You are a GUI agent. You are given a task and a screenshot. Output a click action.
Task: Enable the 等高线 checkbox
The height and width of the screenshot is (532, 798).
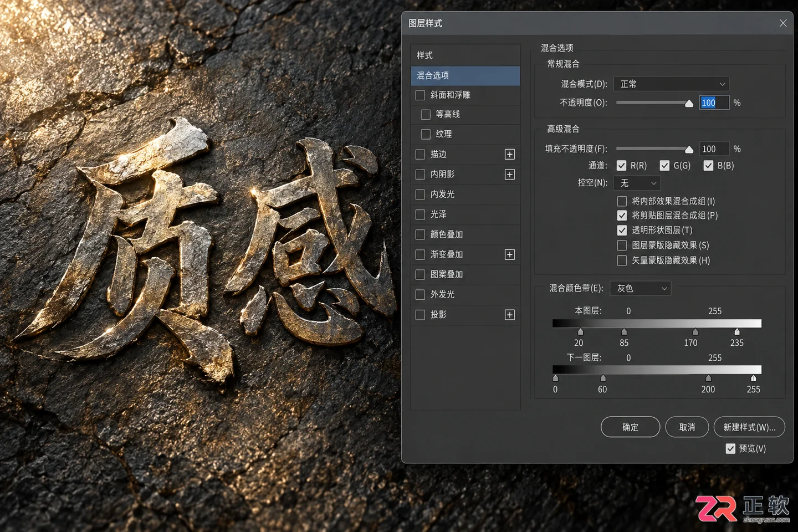(426, 115)
